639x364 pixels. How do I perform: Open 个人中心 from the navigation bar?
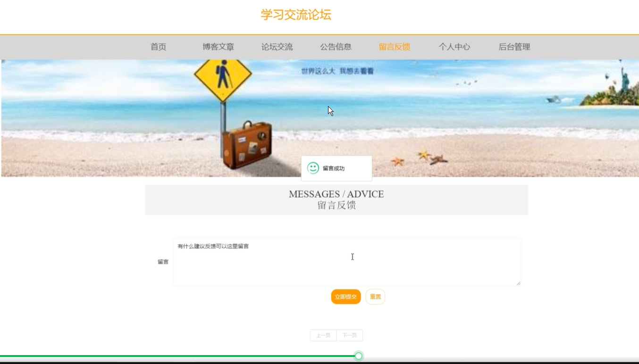454,47
